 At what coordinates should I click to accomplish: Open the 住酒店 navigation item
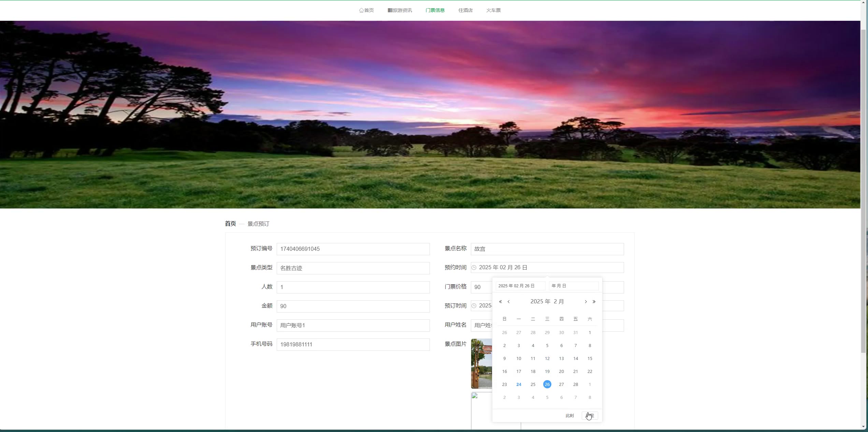pos(465,10)
